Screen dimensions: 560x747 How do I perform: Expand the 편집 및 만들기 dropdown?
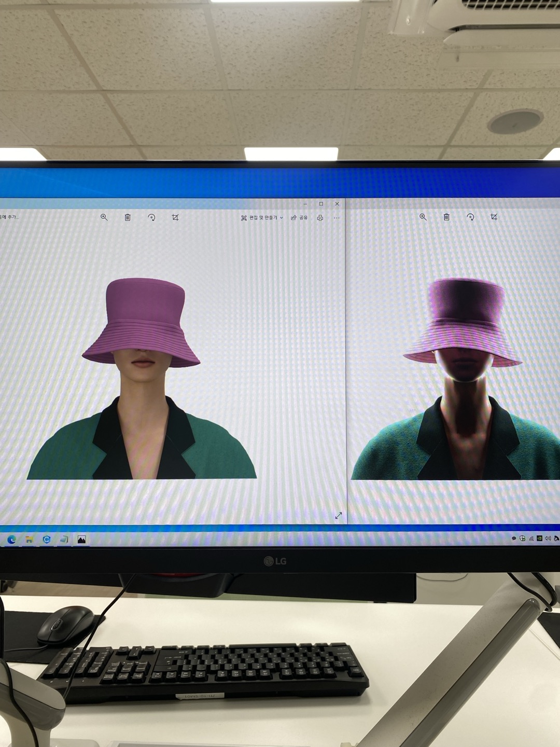pos(262,218)
